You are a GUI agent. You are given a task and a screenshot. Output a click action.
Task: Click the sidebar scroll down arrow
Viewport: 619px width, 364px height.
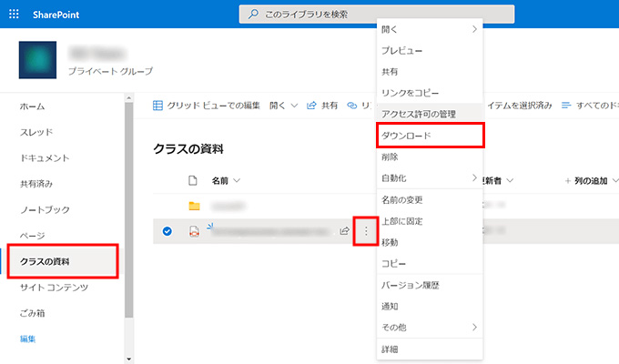[128, 359]
